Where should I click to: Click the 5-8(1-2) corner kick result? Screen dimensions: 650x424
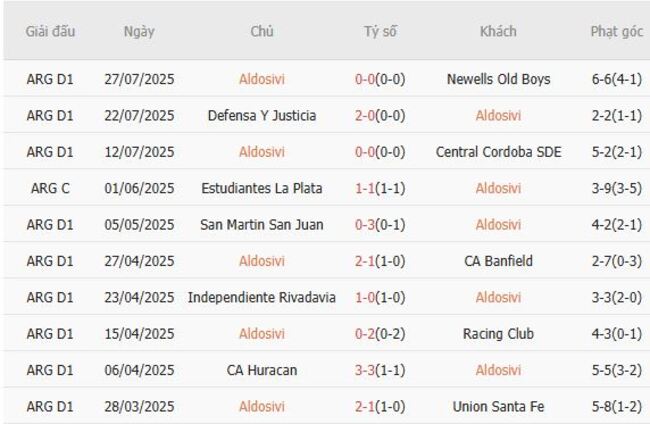coord(616,407)
